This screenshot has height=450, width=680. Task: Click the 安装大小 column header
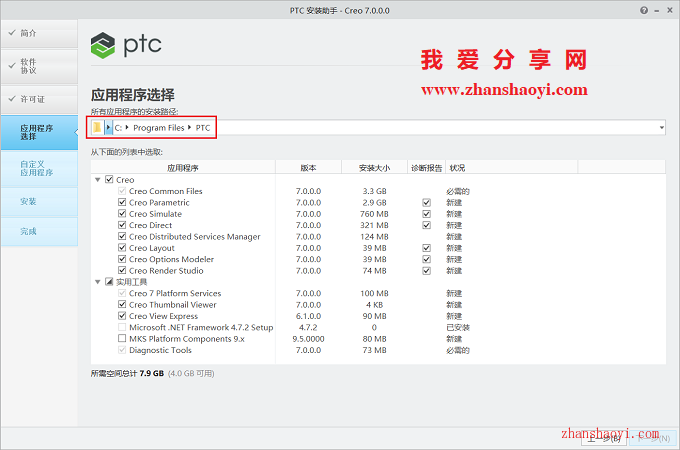tap(374, 168)
